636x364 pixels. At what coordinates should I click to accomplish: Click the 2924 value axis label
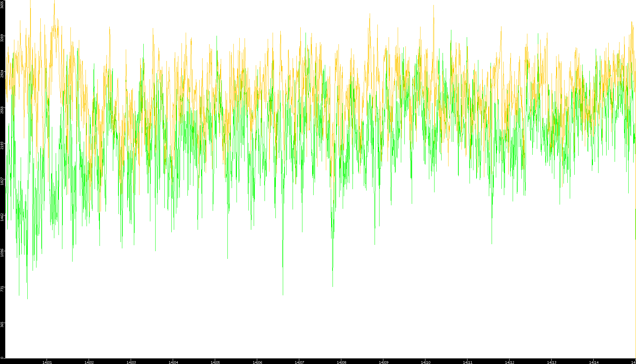2,74
